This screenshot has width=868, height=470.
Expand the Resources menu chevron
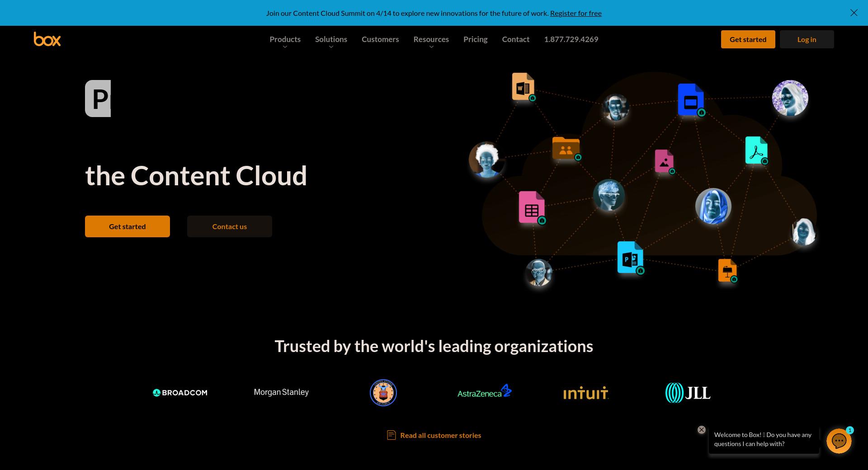pyautogui.click(x=431, y=47)
